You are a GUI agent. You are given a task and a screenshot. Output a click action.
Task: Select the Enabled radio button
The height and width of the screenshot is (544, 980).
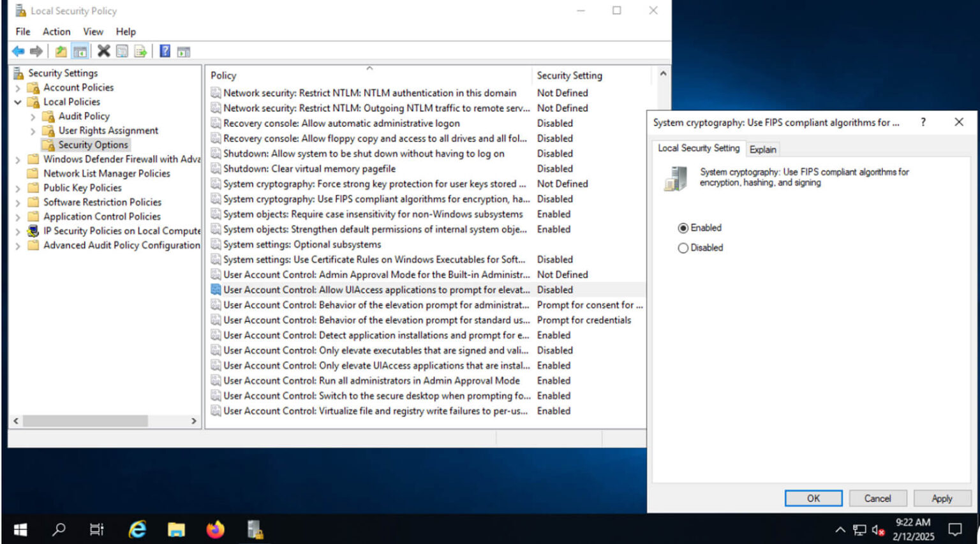coord(683,228)
